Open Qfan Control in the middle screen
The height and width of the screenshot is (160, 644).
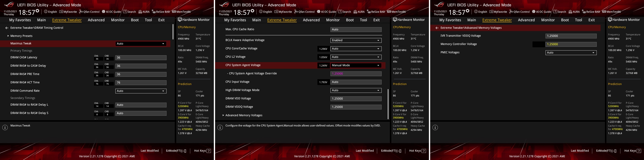[304, 12]
